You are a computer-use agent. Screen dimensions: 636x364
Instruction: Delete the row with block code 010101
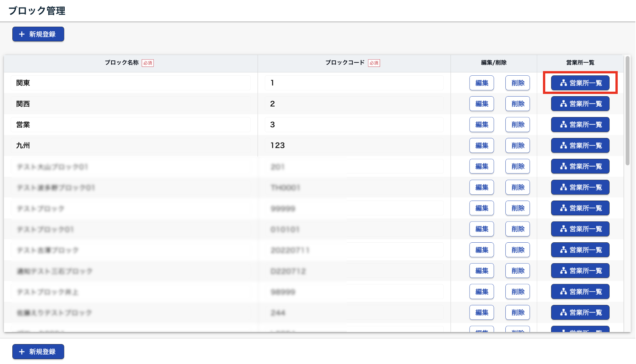517,229
